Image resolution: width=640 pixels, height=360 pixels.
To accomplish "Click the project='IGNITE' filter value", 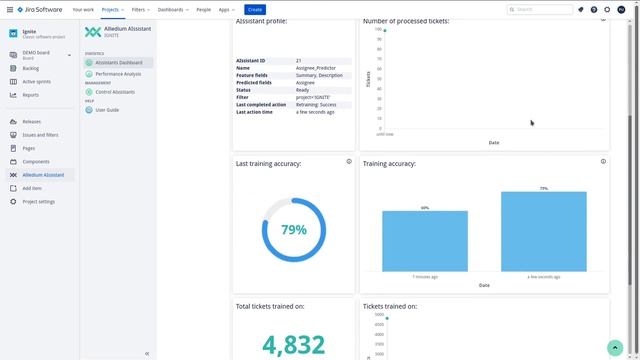I will (x=313, y=98).
